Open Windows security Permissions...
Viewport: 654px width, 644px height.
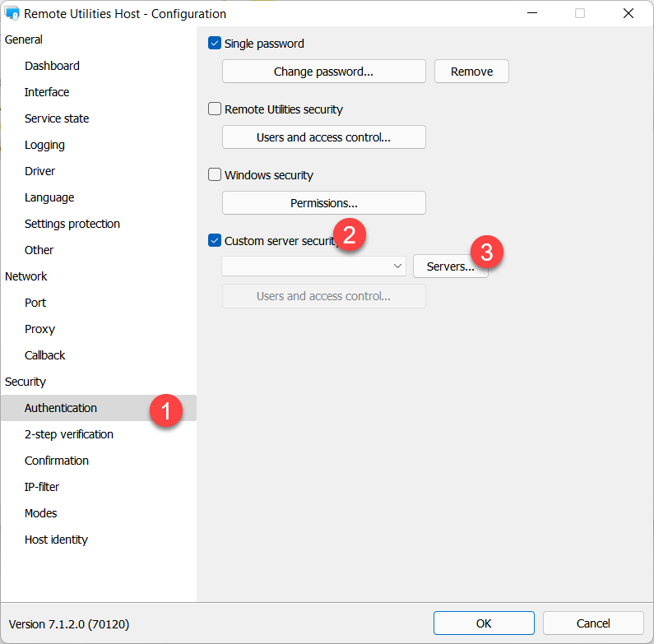click(323, 203)
